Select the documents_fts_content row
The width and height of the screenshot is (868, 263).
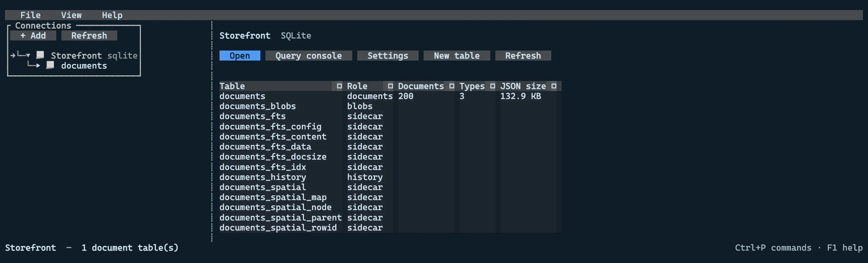(x=390, y=137)
